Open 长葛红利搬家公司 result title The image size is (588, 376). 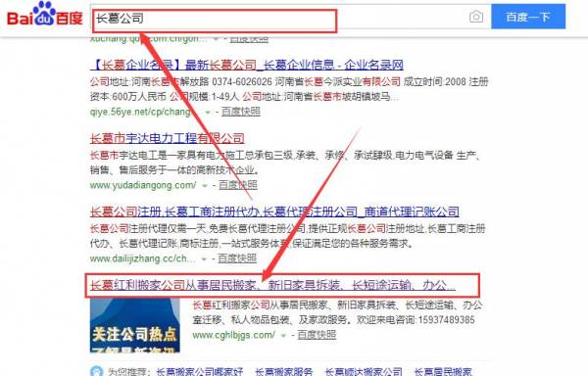coord(272,285)
